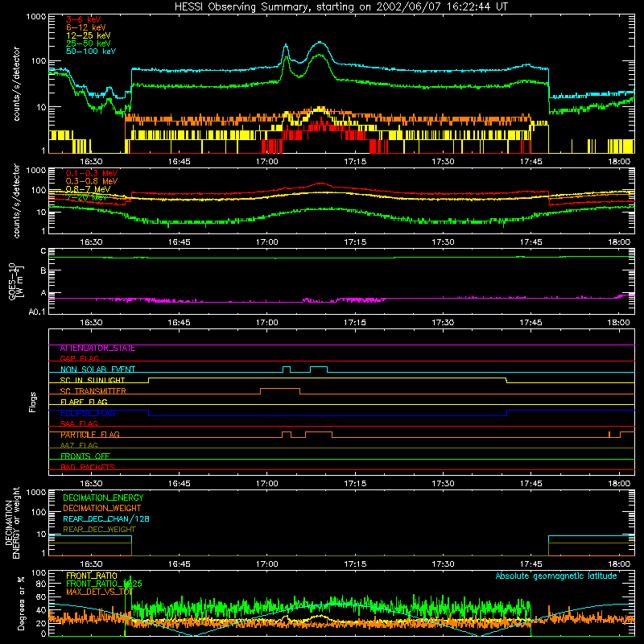
Task: Click 17:15 tick label under MeV panel
Action: [355, 242]
